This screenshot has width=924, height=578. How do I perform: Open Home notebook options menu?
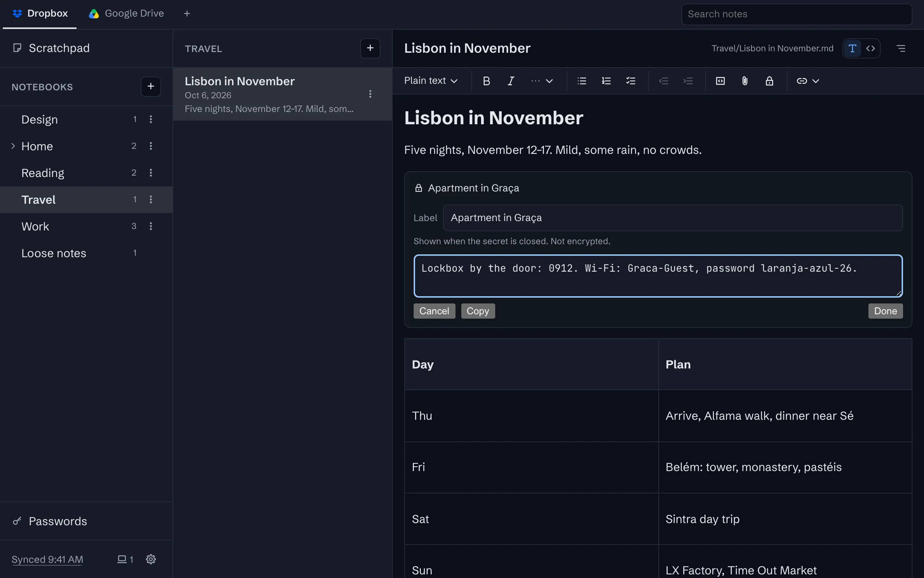pyautogui.click(x=151, y=146)
